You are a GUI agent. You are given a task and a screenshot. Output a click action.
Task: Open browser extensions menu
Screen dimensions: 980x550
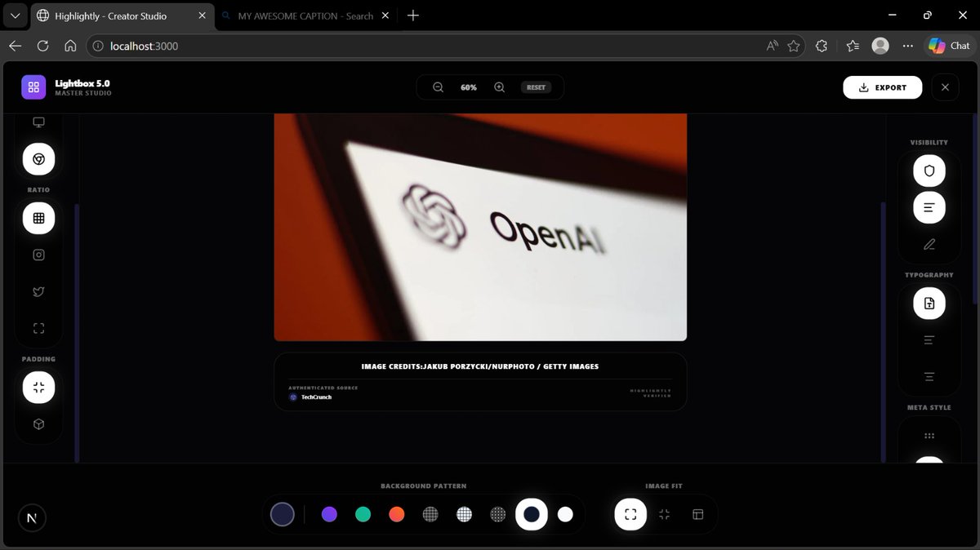822,47
